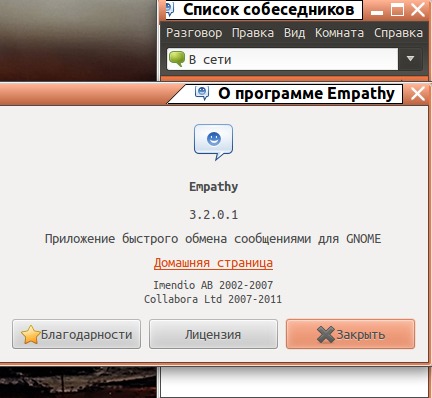Image resolution: width=432 pixels, height=398 pixels.
Task: Close the Список собеседников window
Action: (x=418, y=10)
